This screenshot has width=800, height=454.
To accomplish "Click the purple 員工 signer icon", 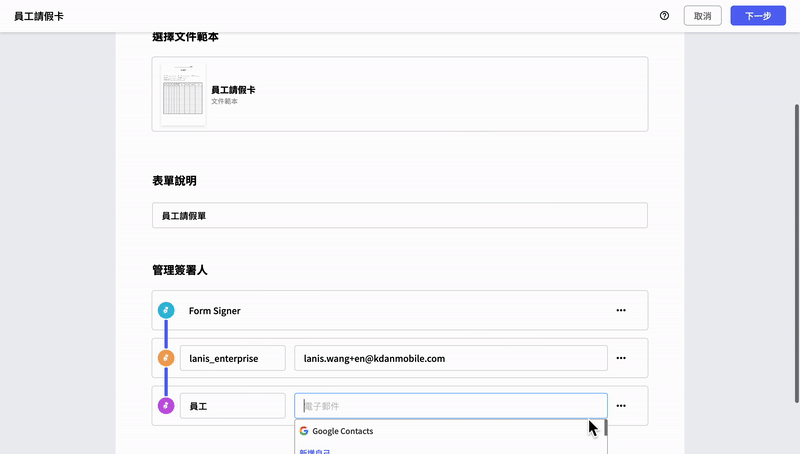I will click(x=166, y=406).
